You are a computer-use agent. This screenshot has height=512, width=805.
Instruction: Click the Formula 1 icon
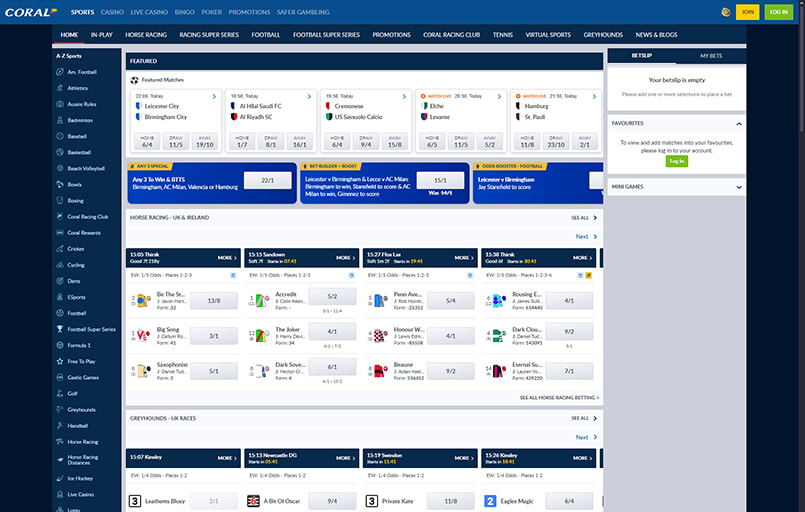point(60,345)
